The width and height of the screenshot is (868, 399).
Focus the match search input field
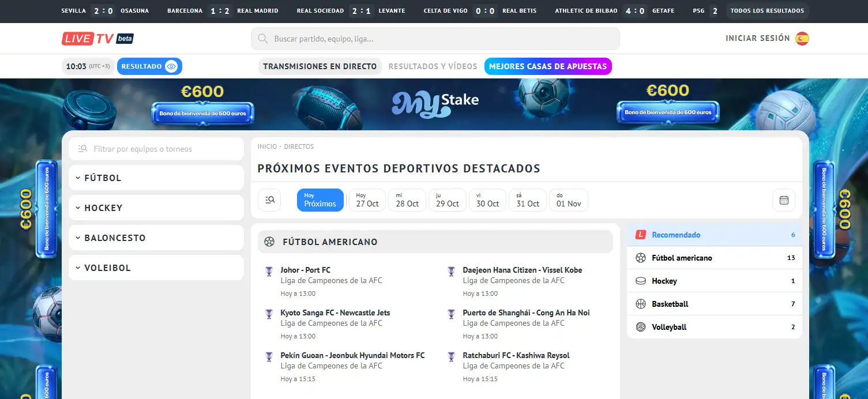pyautogui.click(x=435, y=39)
